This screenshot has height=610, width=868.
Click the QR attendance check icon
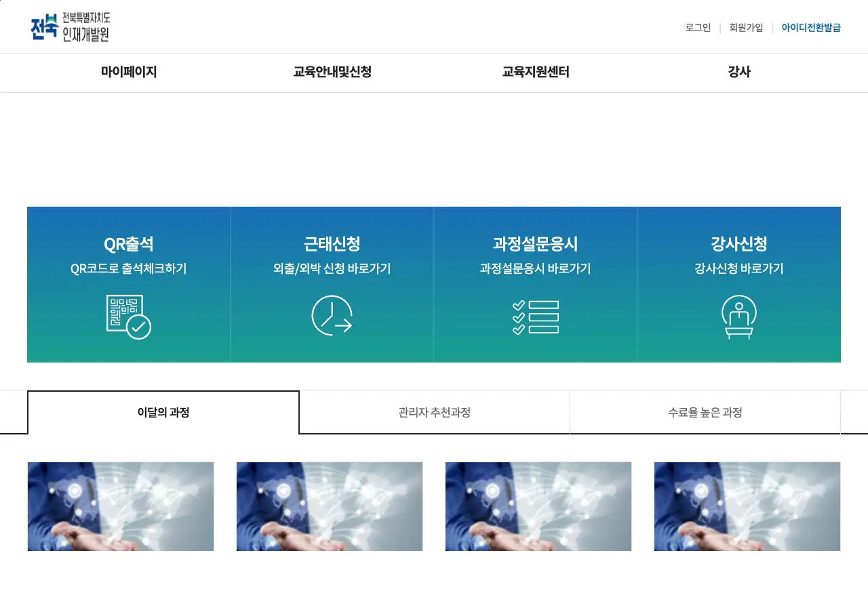pyautogui.click(x=129, y=317)
